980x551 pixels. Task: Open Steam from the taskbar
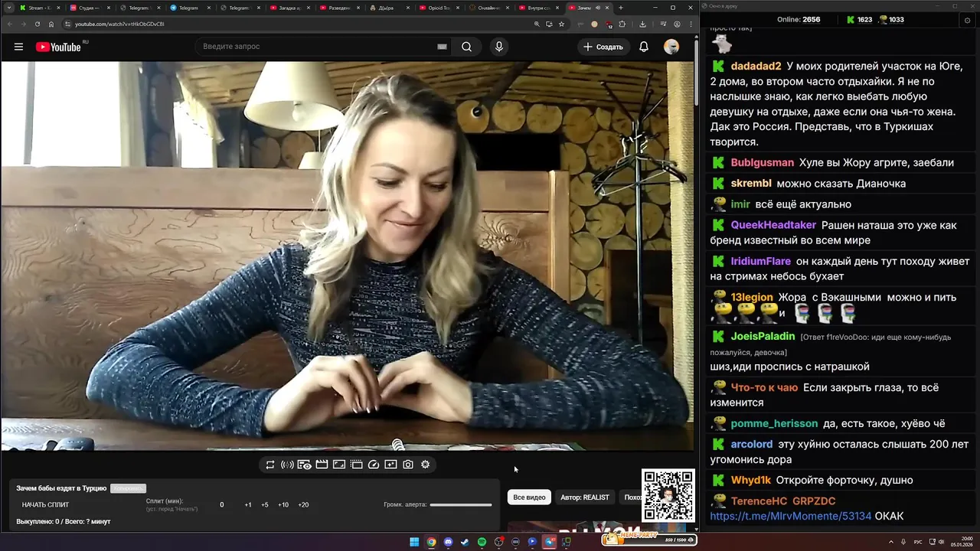click(465, 542)
